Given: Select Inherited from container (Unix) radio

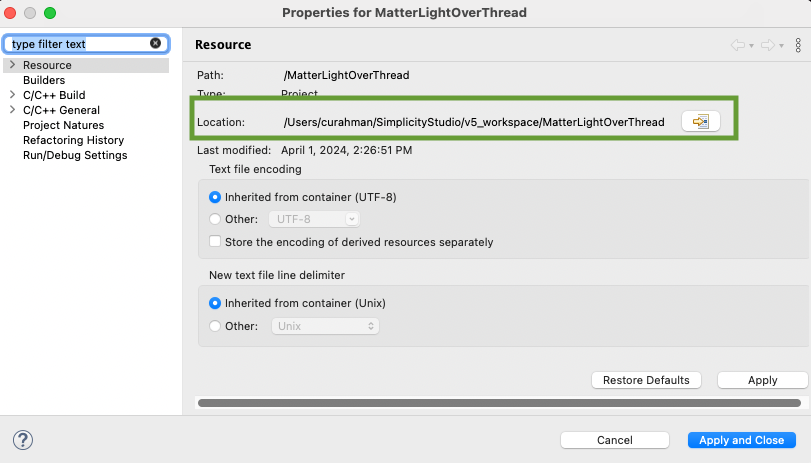Looking at the screenshot, I should [x=215, y=303].
